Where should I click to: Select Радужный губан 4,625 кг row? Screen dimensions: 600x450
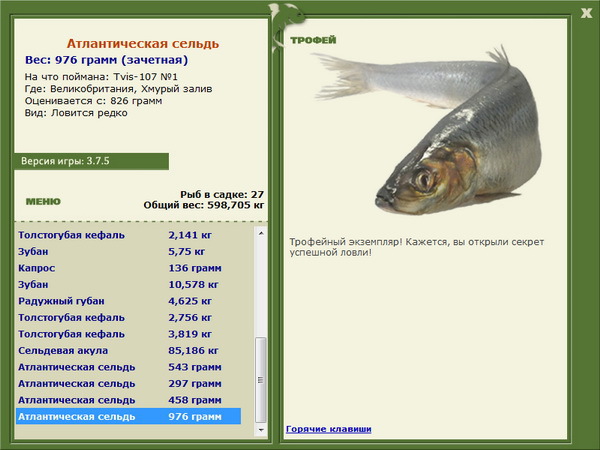point(128,301)
